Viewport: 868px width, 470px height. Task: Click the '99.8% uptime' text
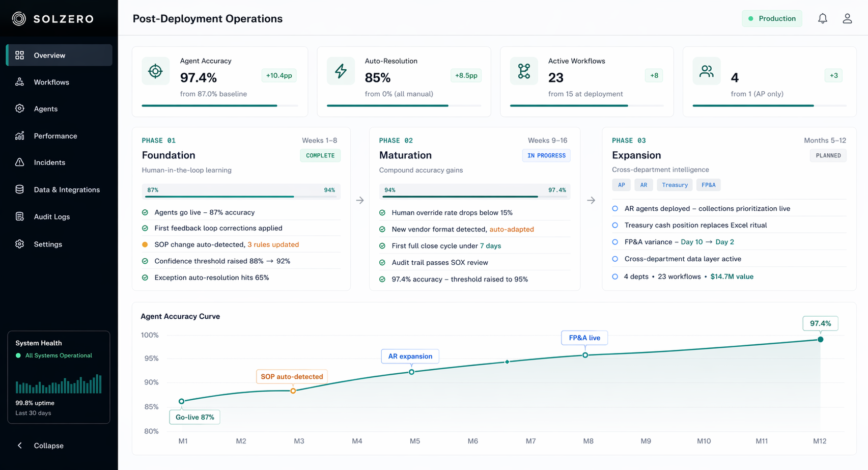pyautogui.click(x=35, y=403)
